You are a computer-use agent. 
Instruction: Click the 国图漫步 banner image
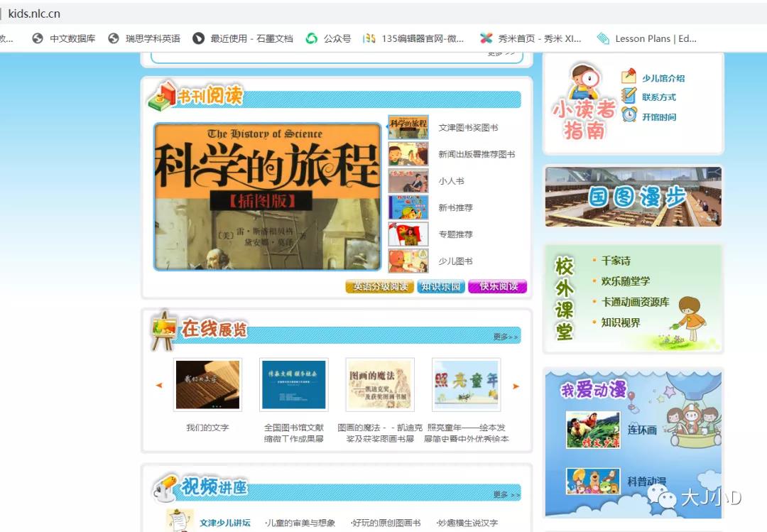coord(633,197)
